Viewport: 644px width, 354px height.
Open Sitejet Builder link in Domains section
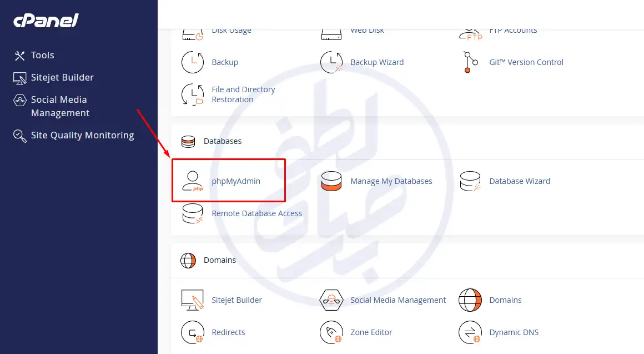(x=237, y=300)
